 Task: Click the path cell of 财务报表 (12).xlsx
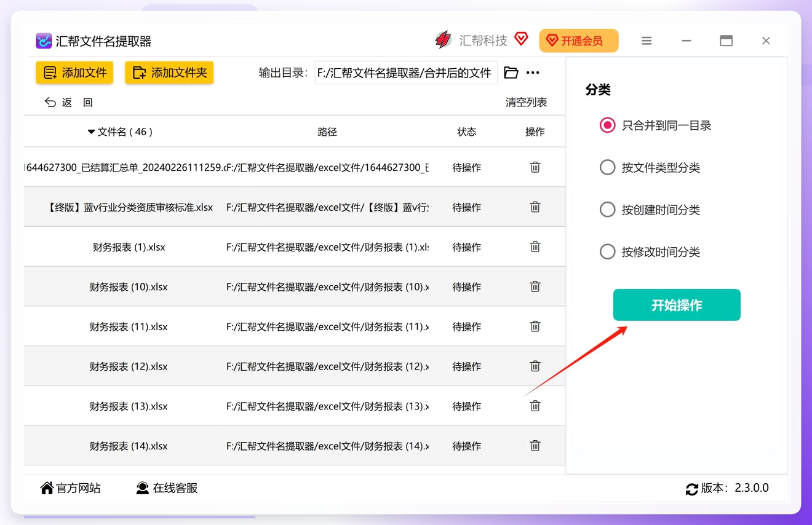pos(328,366)
